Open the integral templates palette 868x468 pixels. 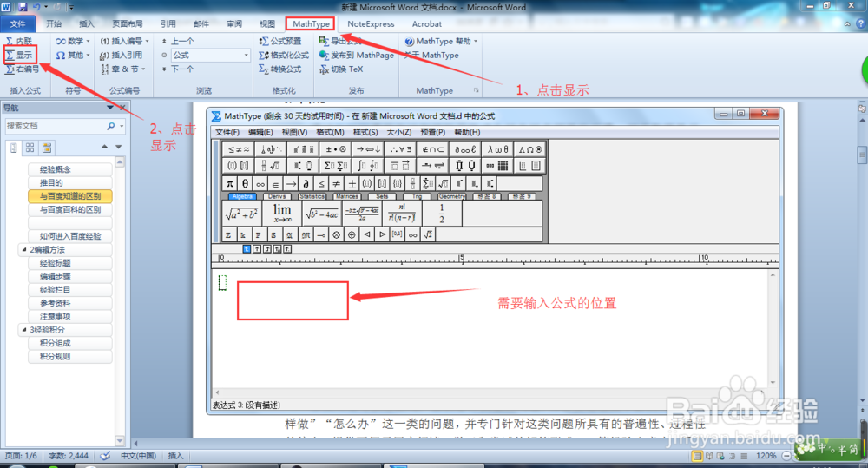point(368,166)
